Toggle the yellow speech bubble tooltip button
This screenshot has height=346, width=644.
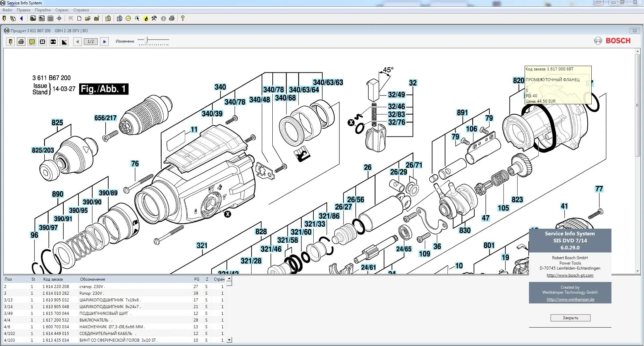[32, 42]
